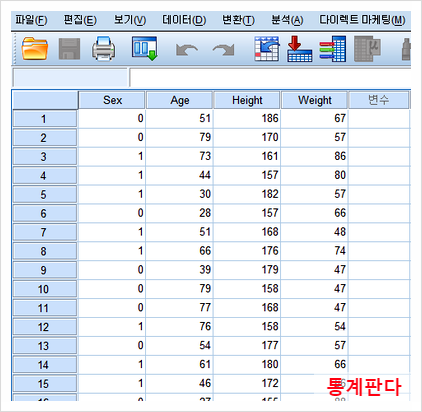Open the 데이터(D) menu
The width and height of the screenshot is (422, 412).
coord(184,20)
